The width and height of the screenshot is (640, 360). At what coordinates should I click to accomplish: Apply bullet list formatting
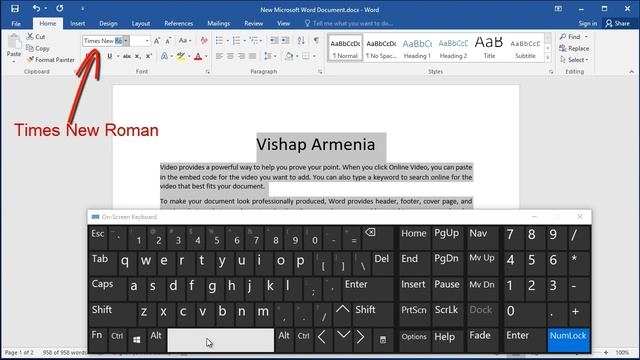[219, 40]
